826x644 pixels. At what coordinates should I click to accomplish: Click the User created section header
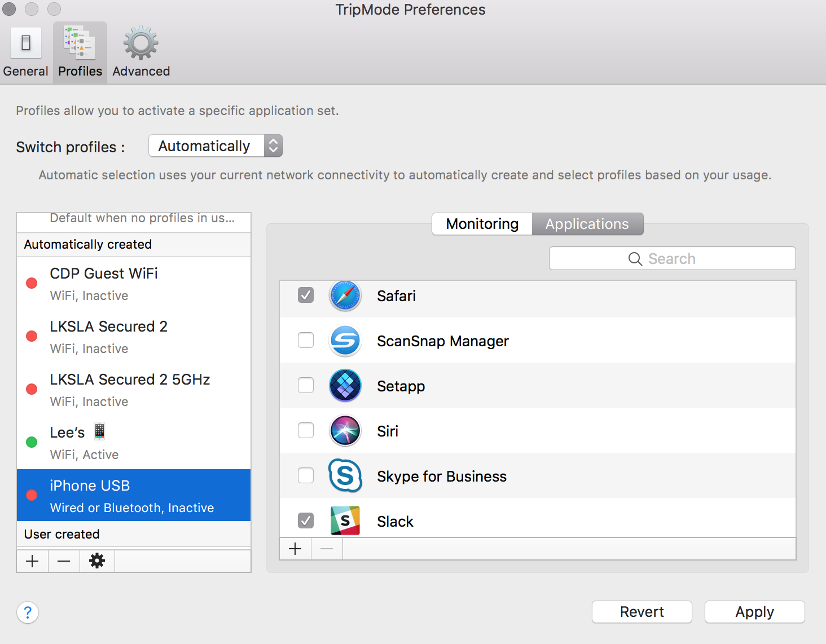[134, 534]
